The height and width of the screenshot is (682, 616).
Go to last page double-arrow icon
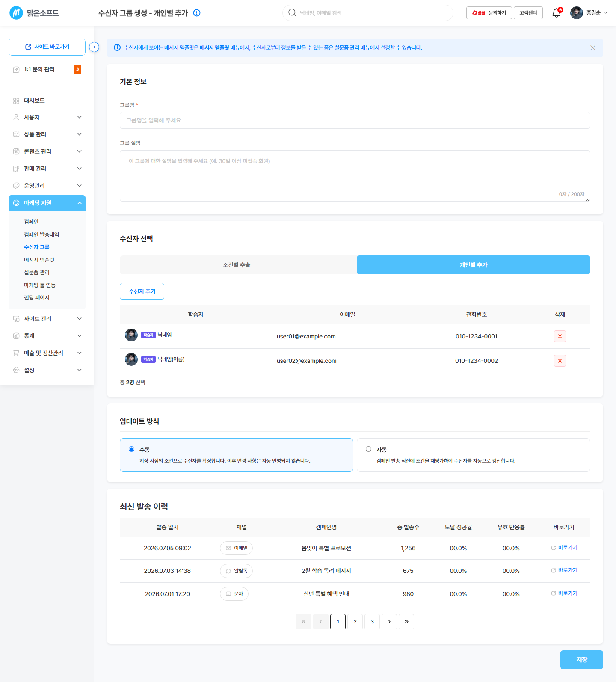[406, 622]
